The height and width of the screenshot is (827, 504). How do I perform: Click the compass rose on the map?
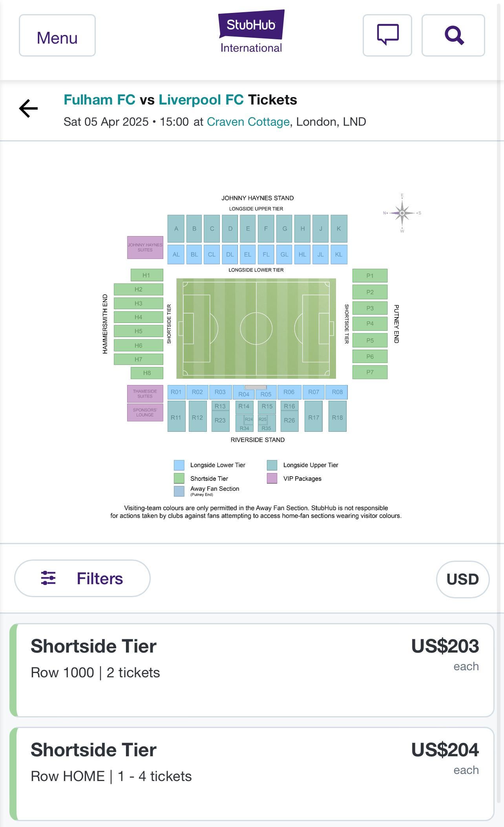402,213
